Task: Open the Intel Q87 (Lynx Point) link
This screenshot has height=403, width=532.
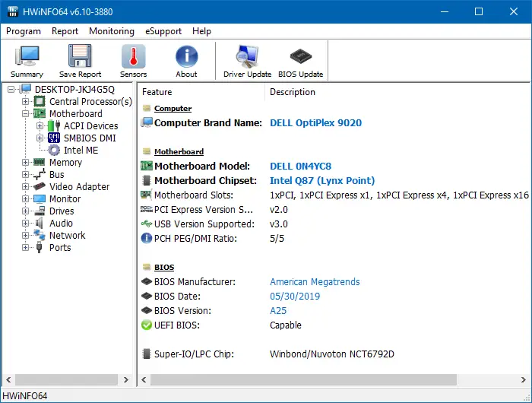Action: pyautogui.click(x=322, y=181)
